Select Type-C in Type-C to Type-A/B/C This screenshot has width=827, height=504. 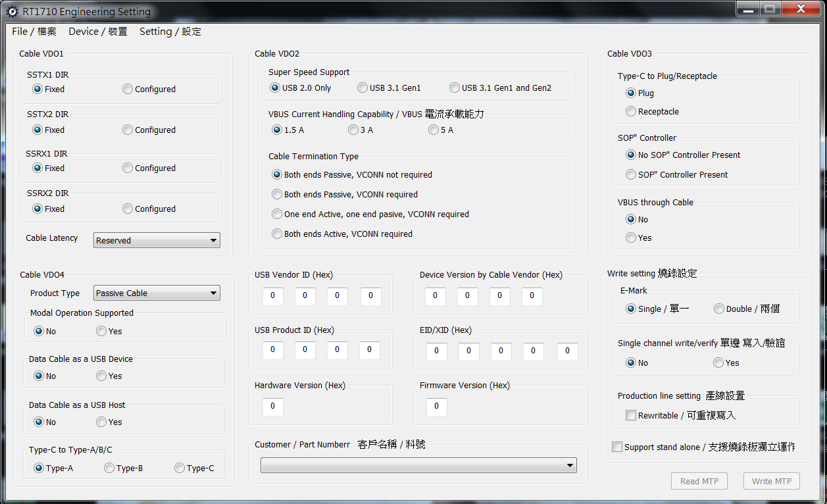coord(180,468)
